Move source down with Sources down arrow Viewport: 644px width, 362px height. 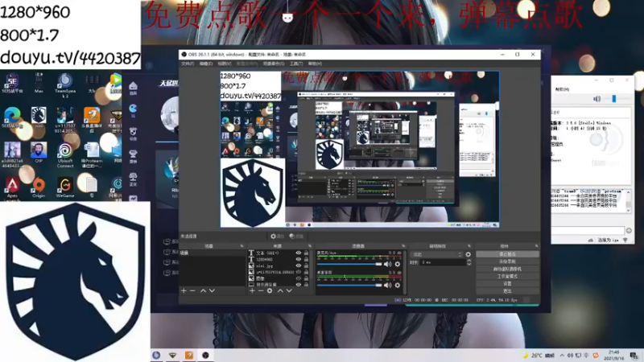tap(289, 290)
